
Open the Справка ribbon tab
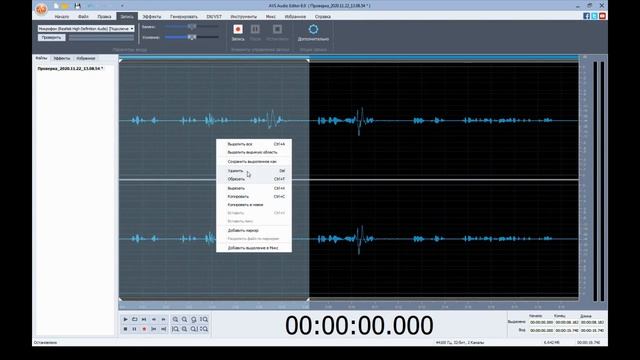click(323, 17)
